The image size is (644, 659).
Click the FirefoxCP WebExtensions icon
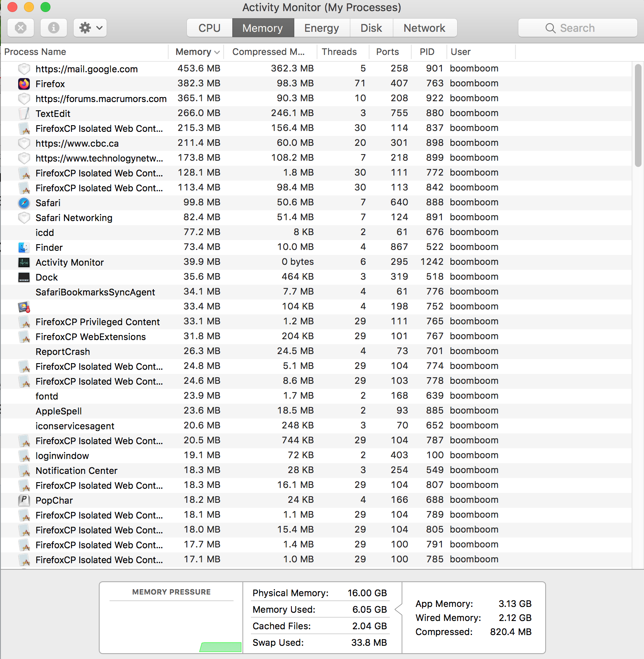click(24, 337)
